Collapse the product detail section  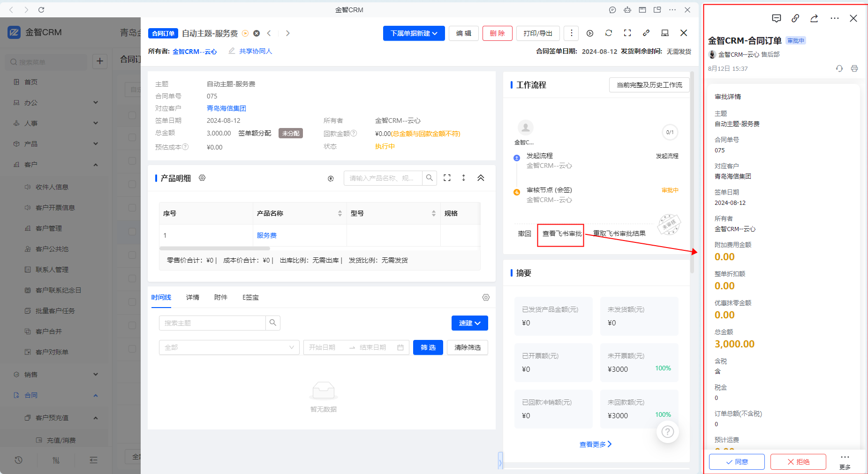coord(481,178)
